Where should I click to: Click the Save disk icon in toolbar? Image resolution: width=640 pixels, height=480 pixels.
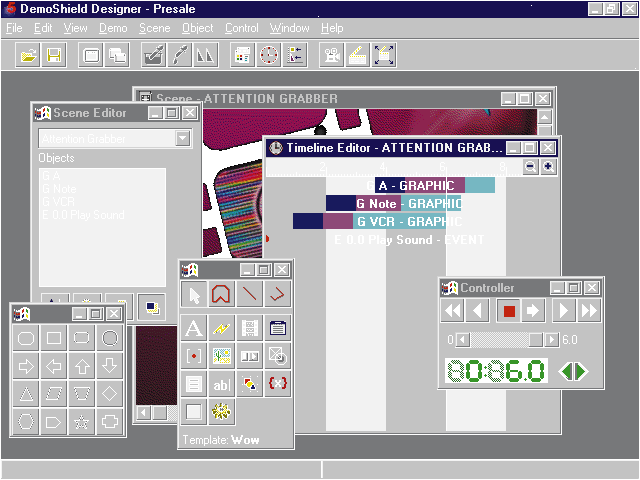(54, 55)
